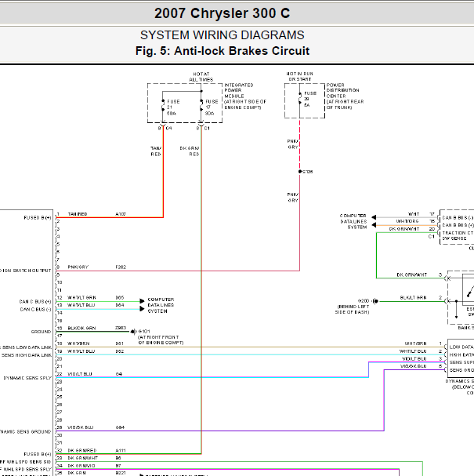The width and height of the screenshot is (474, 476).
Task: Click the 'WHT/ORG' wire label
Action: tap(407, 221)
